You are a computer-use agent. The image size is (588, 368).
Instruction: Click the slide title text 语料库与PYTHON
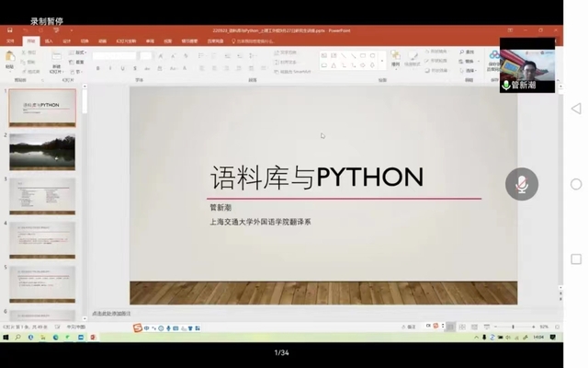click(x=317, y=178)
